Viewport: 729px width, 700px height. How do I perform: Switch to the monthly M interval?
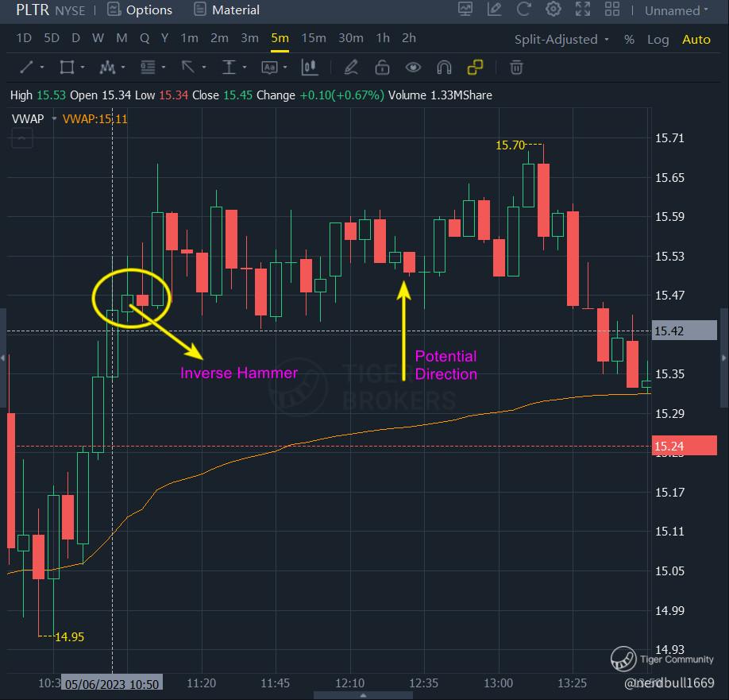[x=121, y=38]
